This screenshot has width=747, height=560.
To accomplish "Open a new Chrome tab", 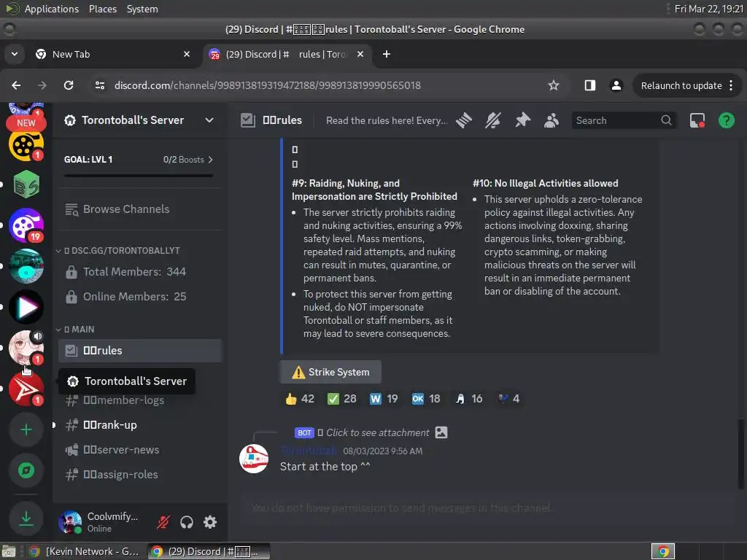I will coord(387,54).
